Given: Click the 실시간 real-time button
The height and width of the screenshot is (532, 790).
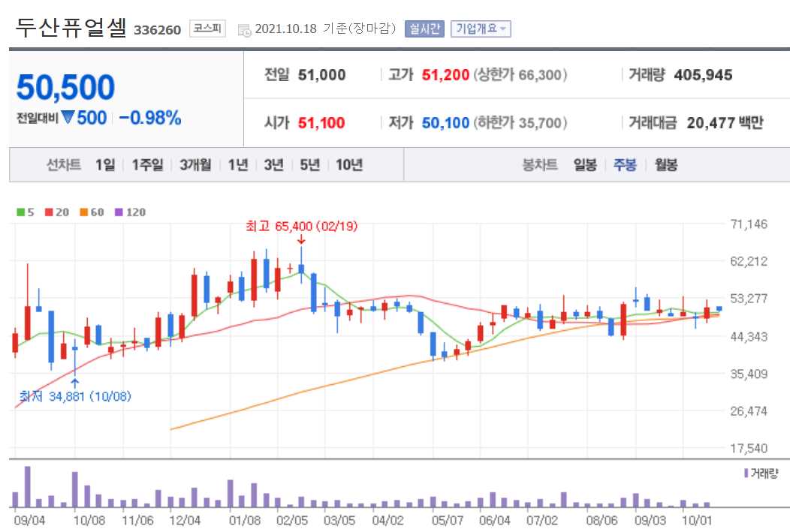Looking at the screenshot, I should 424,29.
